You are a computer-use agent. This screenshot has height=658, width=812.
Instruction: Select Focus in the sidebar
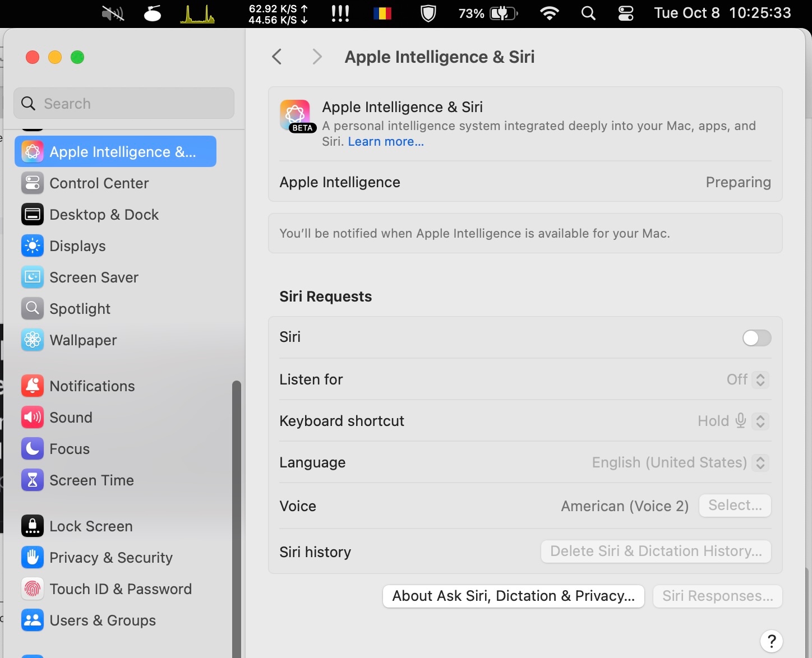pyautogui.click(x=116, y=449)
